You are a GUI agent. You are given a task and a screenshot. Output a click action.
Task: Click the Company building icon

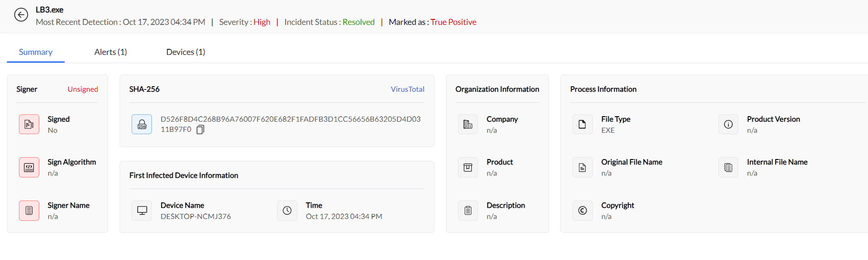(468, 124)
